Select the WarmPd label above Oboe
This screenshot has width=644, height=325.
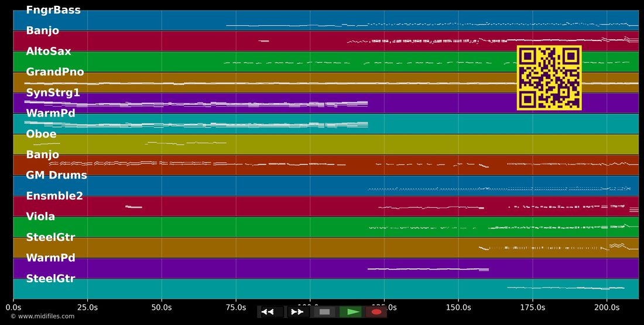(50, 114)
